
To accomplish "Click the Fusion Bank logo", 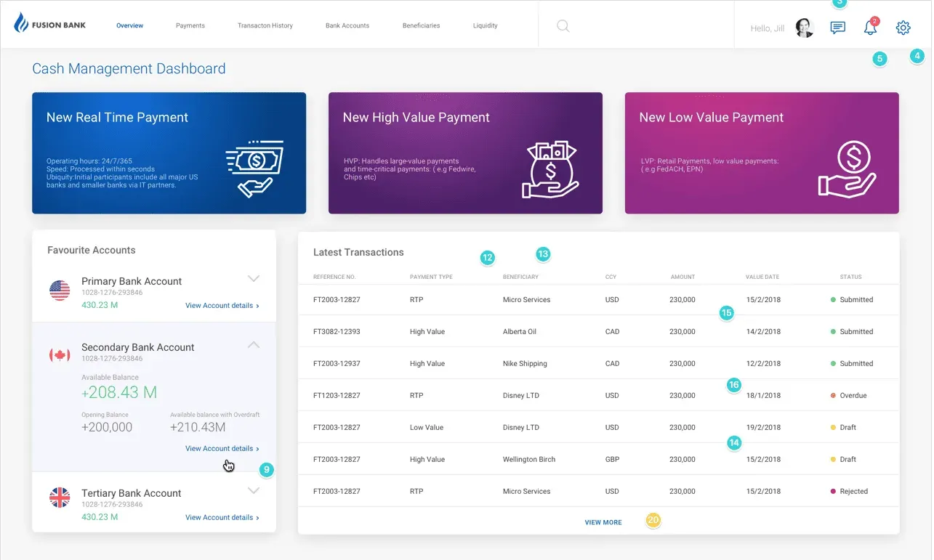I will (x=50, y=25).
